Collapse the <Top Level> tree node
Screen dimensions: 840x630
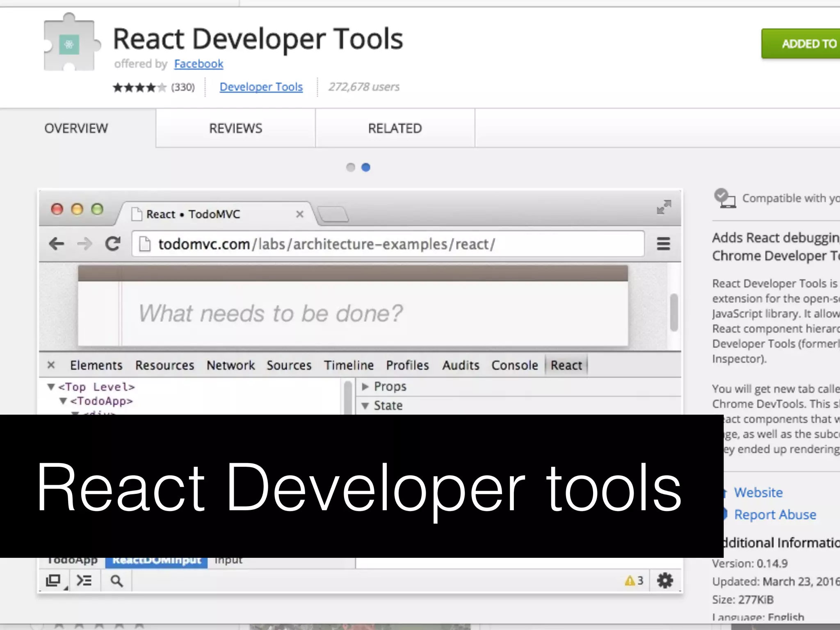pos(51,387)
